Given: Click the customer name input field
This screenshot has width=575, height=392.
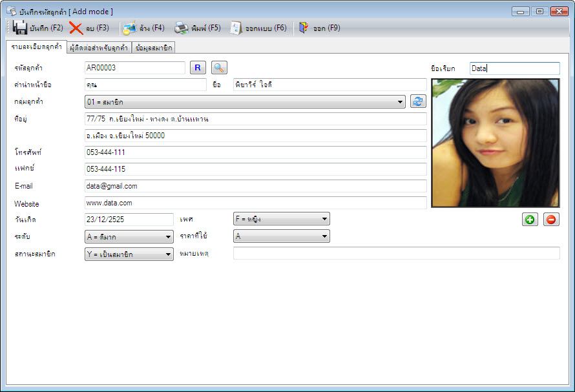Looking at the screenshot, I should coord(329,85).
